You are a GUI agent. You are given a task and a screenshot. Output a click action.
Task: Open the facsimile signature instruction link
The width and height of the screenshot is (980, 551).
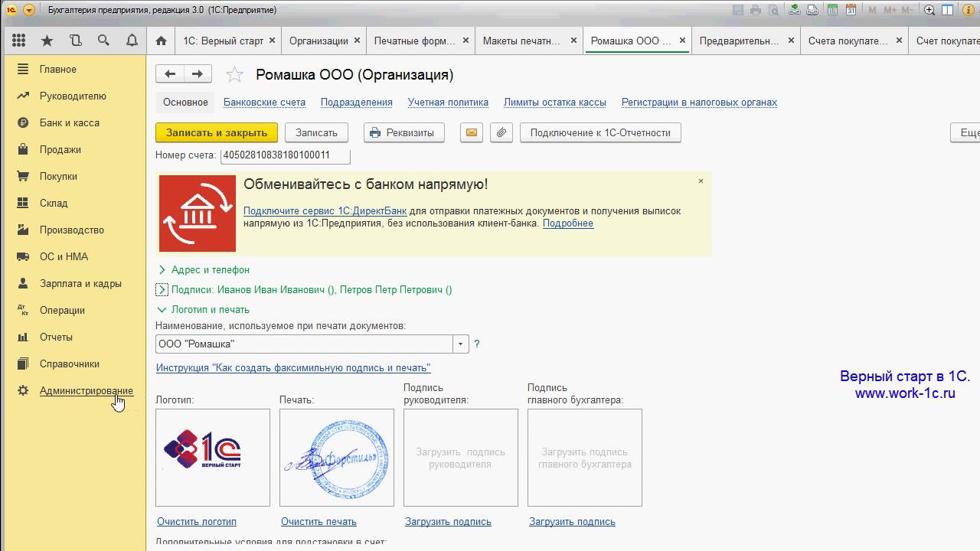[293, 368]
